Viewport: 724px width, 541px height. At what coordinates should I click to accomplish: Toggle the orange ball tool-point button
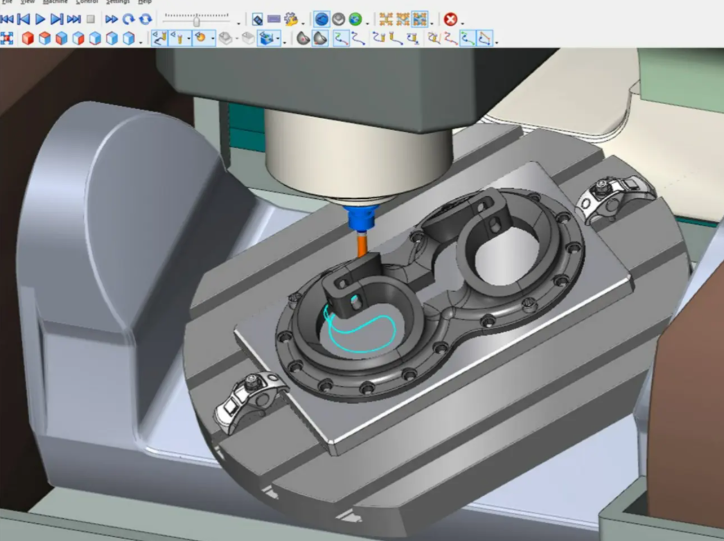(x=201, y=38)
